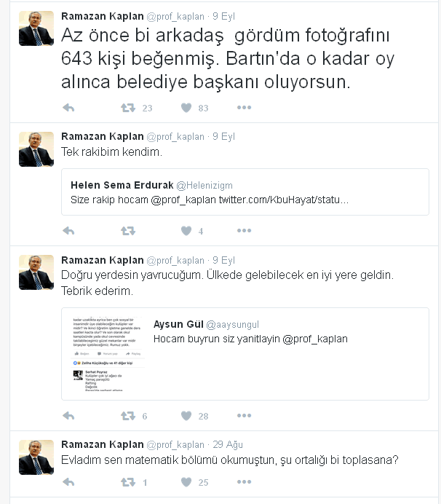Screen dimensions: 441x504
Task: Like the 'Tek rakibim kendim' tweet
Action: [x=186, y=231]
